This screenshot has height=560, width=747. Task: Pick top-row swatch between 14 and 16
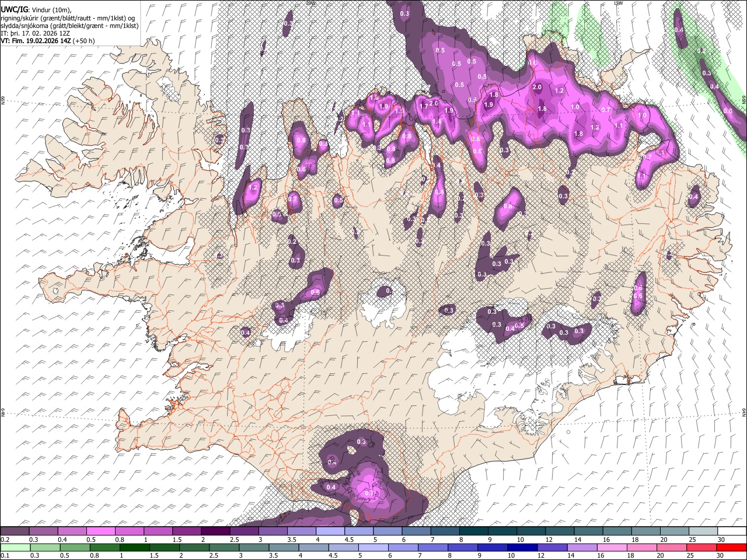(x=588, y=531)
